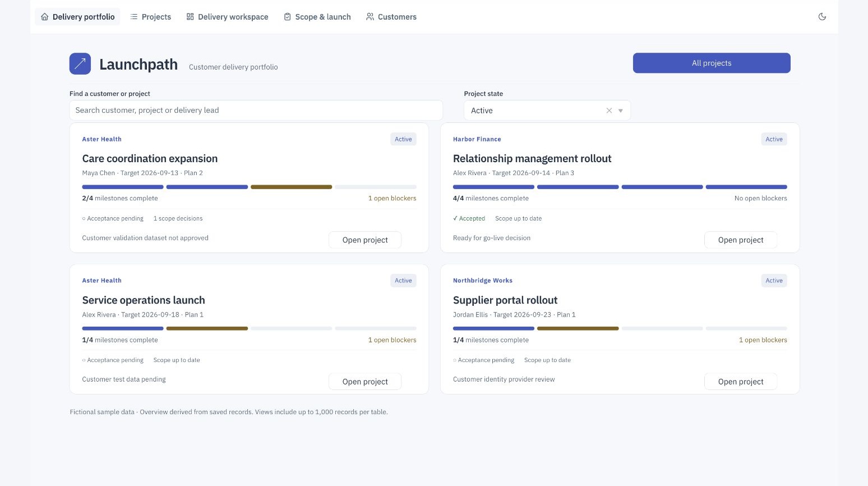Click 1 open blockers on Care coordination card
The image size is (868, 486).
[x=392, y=198]
